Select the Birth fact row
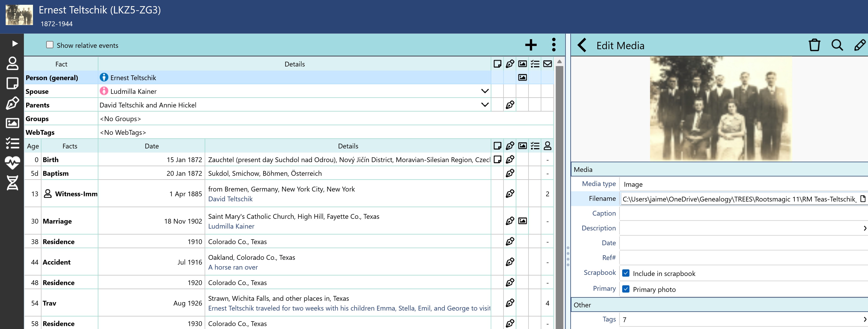Image resolution: width=868 pixels, height=329 pixels. click(50, 160)
